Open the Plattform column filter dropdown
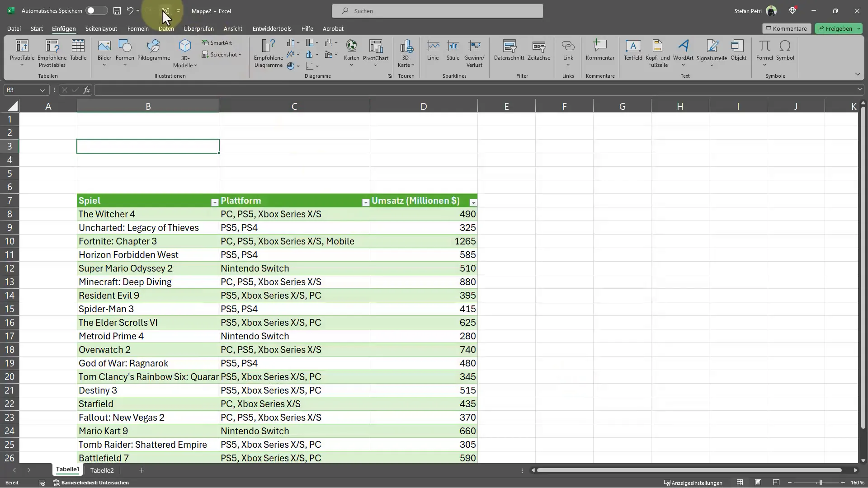The width and height of the screenshot is (868, 488). pos(366,202)
